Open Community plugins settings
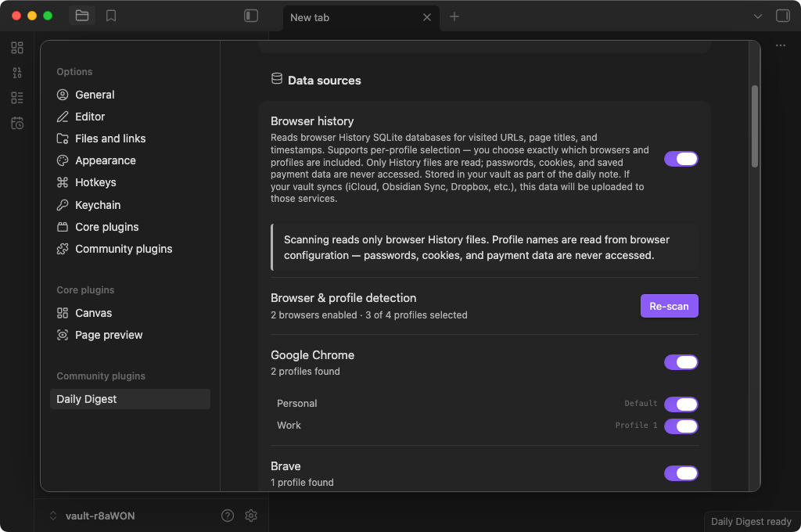This screenshot has height=532, width=801. coord(131,249)
